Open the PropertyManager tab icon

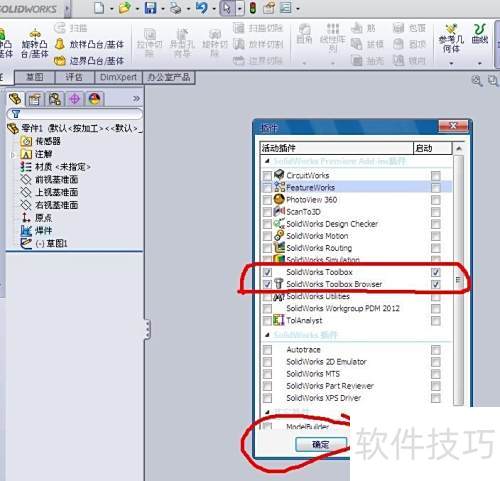tap(35, 99)
